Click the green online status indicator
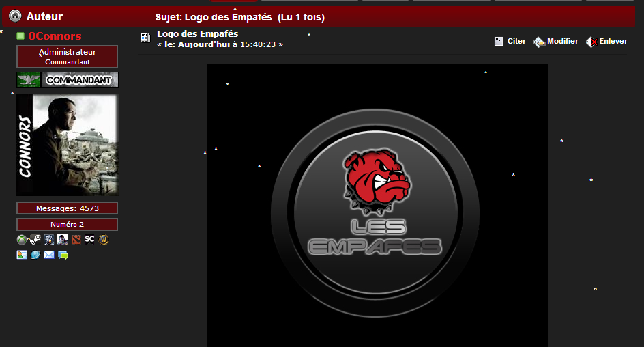This screenshot has height=347, width=644. pos(20,36)
